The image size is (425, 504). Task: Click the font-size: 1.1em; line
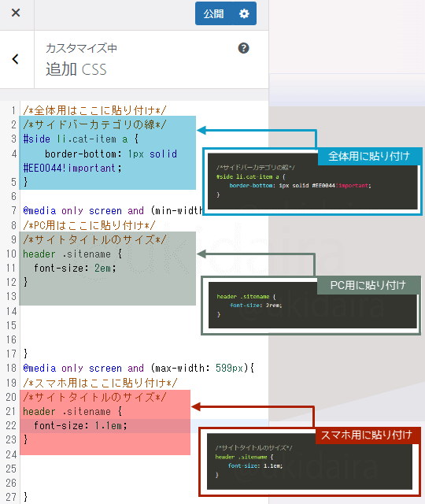[x=80, y=425]
